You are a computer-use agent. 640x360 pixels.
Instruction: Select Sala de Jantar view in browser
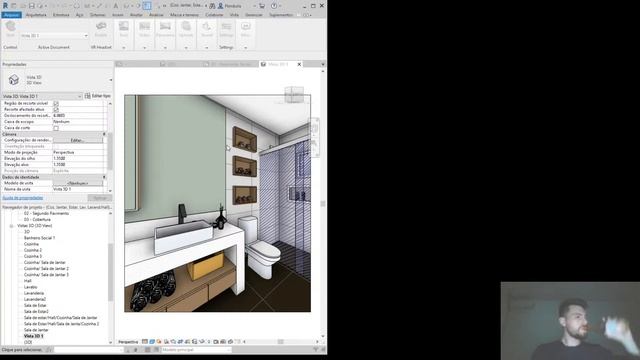pyautogui.click(x=36, y=330)
